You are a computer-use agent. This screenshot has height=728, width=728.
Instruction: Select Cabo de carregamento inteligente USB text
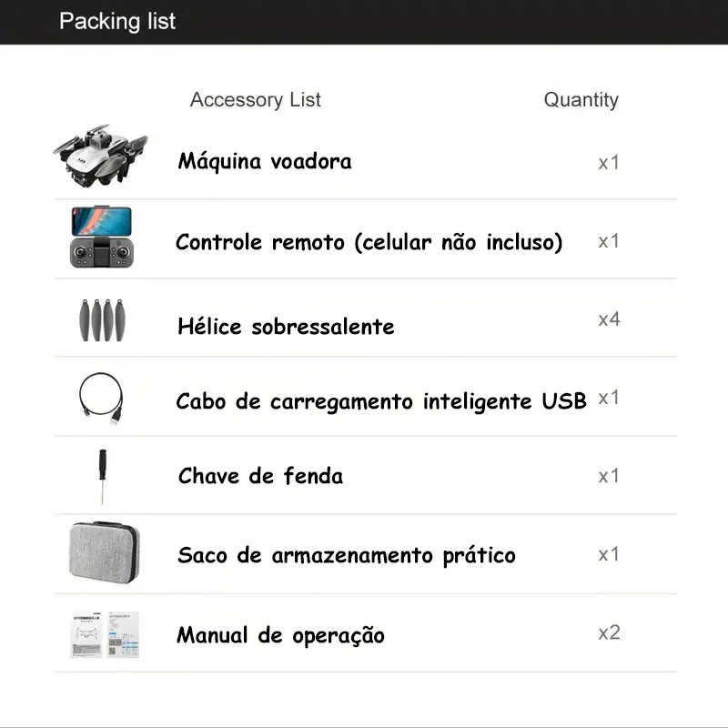[381, 401]
